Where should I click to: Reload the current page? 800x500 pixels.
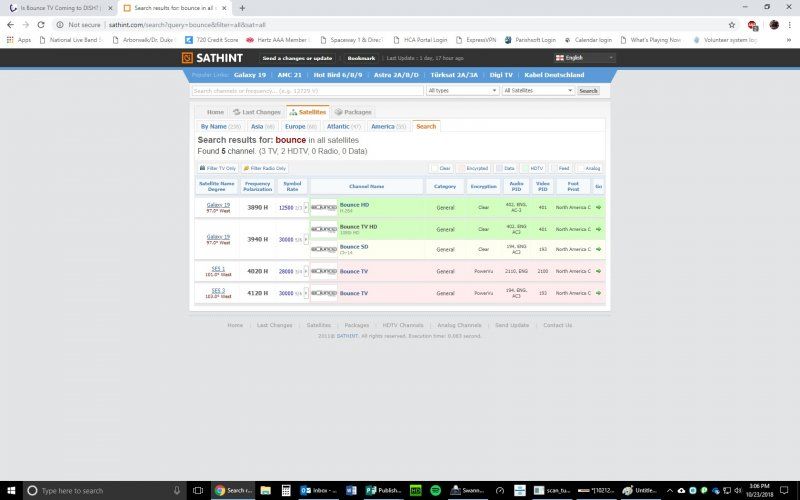(x=41, y=24)
